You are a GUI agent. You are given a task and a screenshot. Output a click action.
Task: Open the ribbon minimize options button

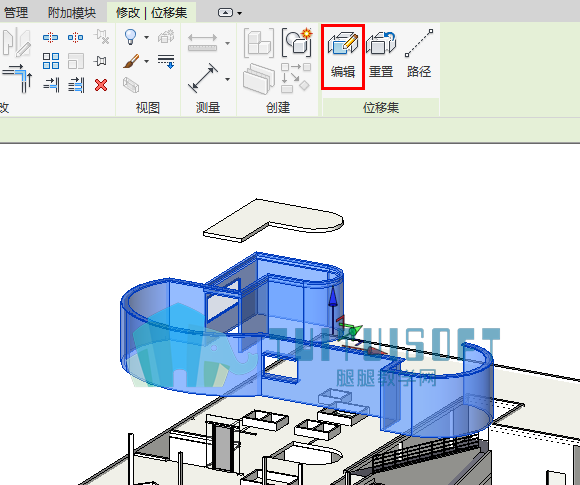pos(225,13)
